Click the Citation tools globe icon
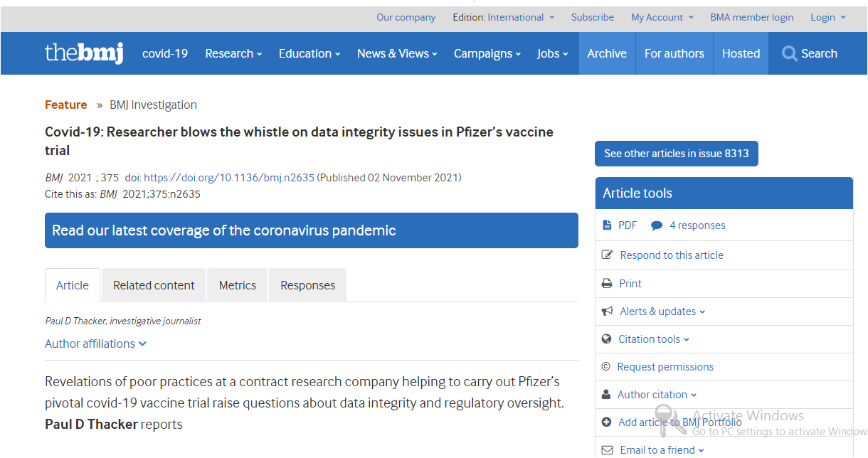Image resolution: width=868 pixels, height=458 pixels. click(607, 339)
